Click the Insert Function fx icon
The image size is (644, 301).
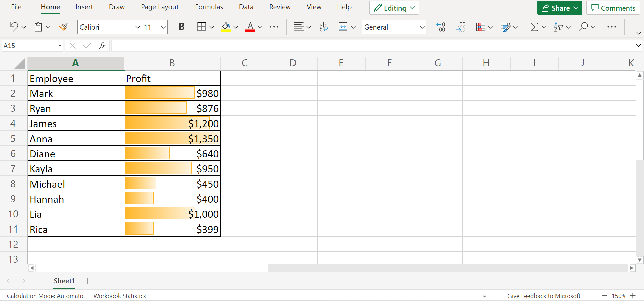[102, 46]
